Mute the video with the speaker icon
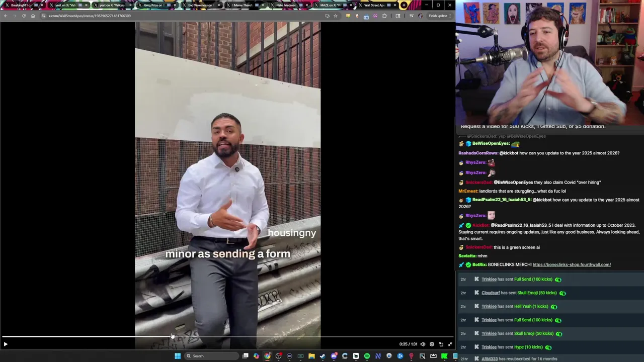The width and height of the screenshot is (644, 362). (423, 344)
